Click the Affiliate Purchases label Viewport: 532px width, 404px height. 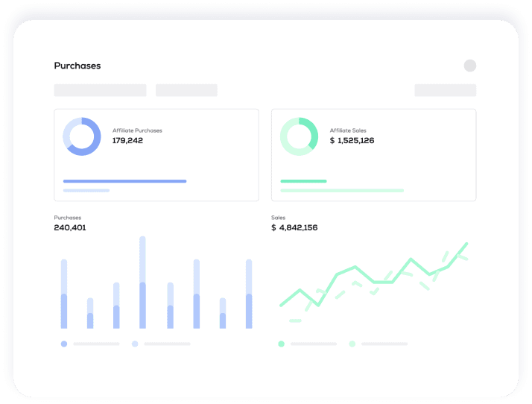(137, 130)
